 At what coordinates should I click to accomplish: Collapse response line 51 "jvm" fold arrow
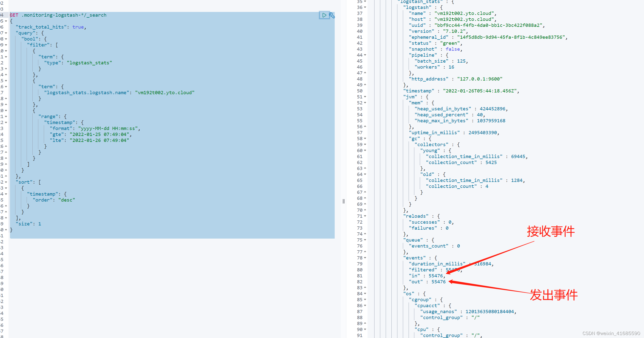[x=365, y=97]
